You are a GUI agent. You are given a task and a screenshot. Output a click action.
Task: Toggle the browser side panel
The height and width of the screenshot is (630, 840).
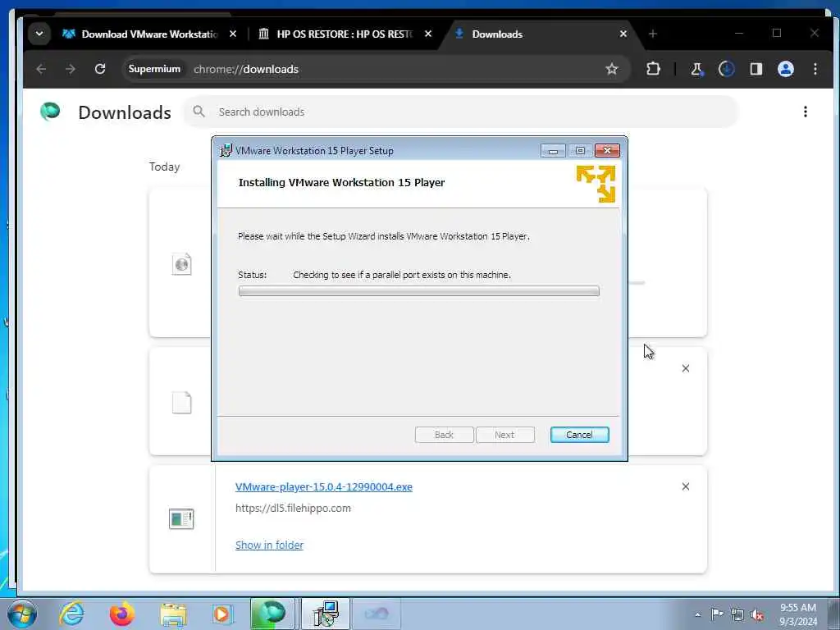click(756, 69)
